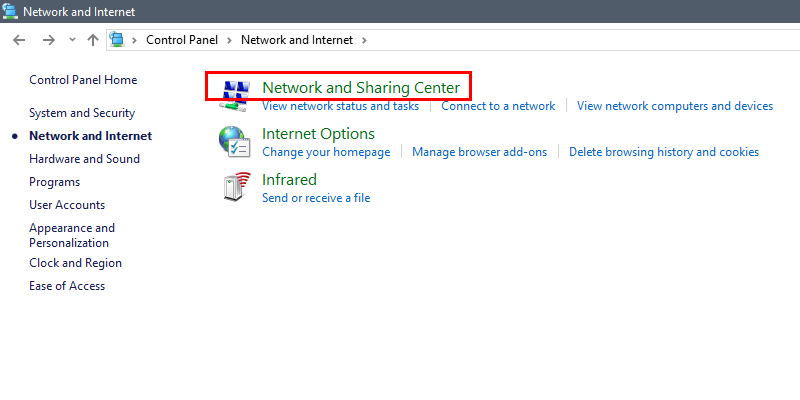Screen dimensions: 800x400
Task: Go forward with the right arrow
Action: (48, 40)
